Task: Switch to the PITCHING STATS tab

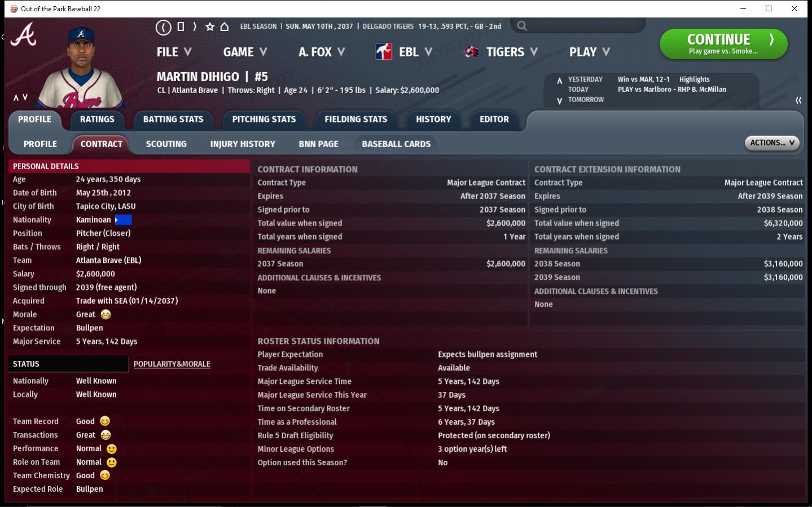Action: coord(264,120)
